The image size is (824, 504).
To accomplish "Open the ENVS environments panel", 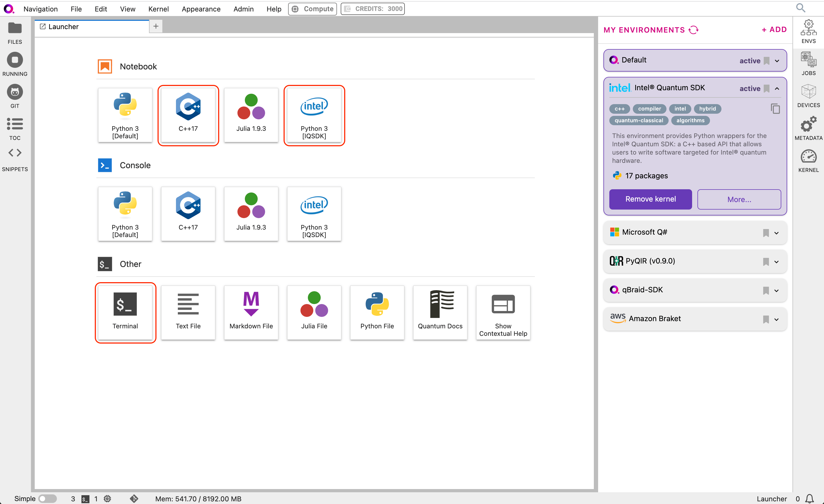I will click(x=808, y=31).
